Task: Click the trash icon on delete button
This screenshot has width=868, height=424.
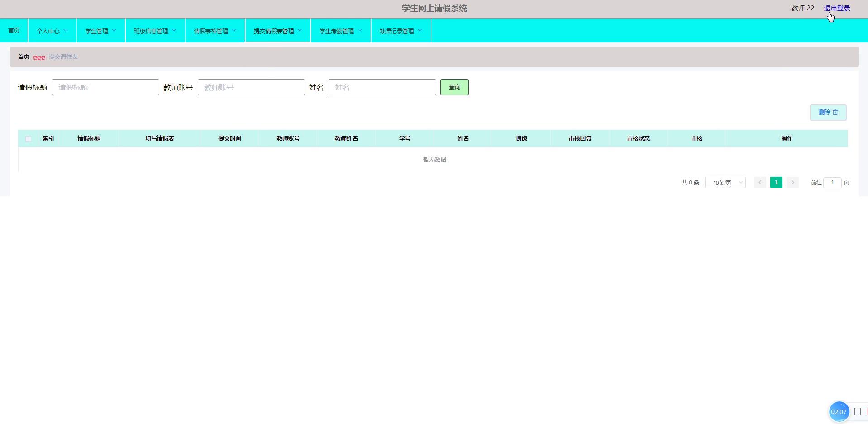Action: [x=835, y=112]
